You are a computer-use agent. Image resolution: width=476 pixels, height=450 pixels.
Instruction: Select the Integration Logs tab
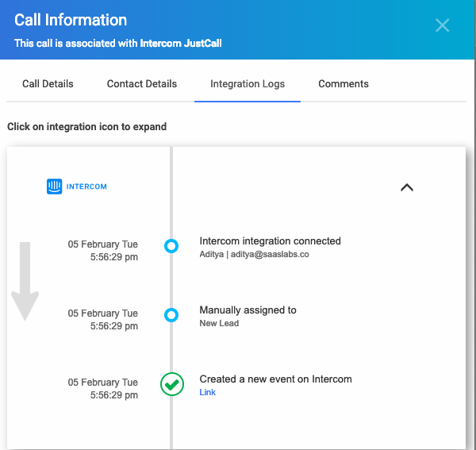point(248,84)
